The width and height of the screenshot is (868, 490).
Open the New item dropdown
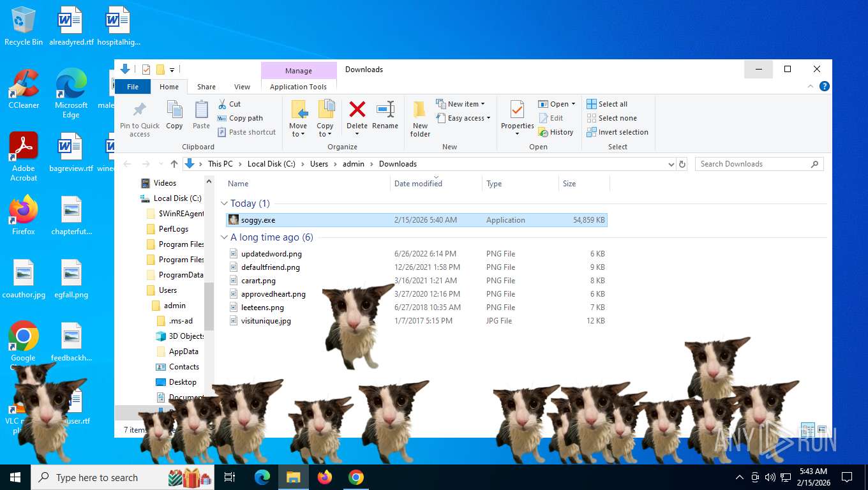(461, 104)
